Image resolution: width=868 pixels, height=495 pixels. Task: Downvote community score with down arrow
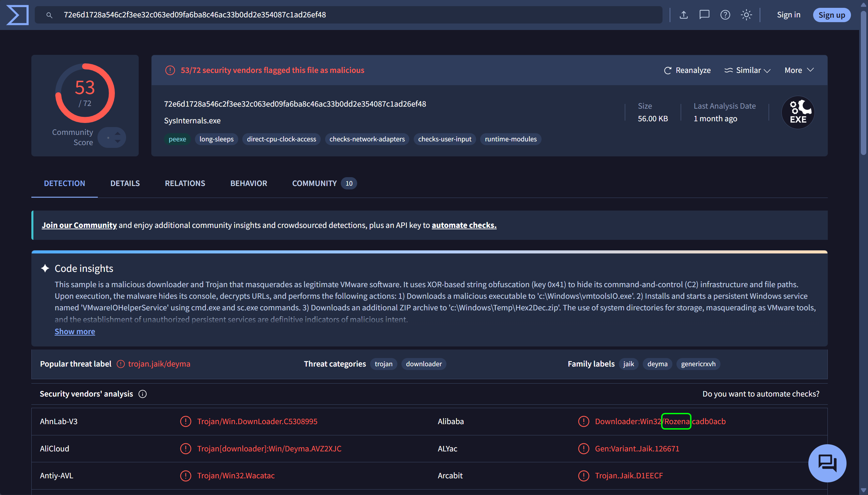click(118, 141)
